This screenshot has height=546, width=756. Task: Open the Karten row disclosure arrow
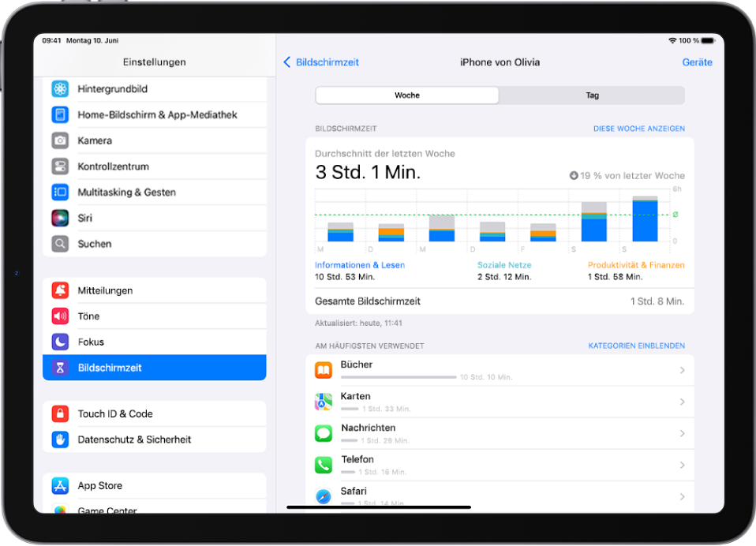(x=682, y=402)
